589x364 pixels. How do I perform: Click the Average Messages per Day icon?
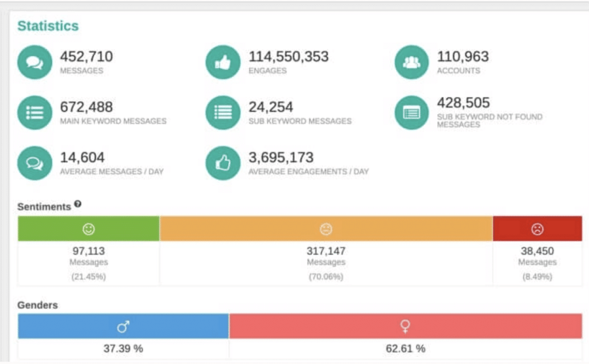click(x=35, y=163)
